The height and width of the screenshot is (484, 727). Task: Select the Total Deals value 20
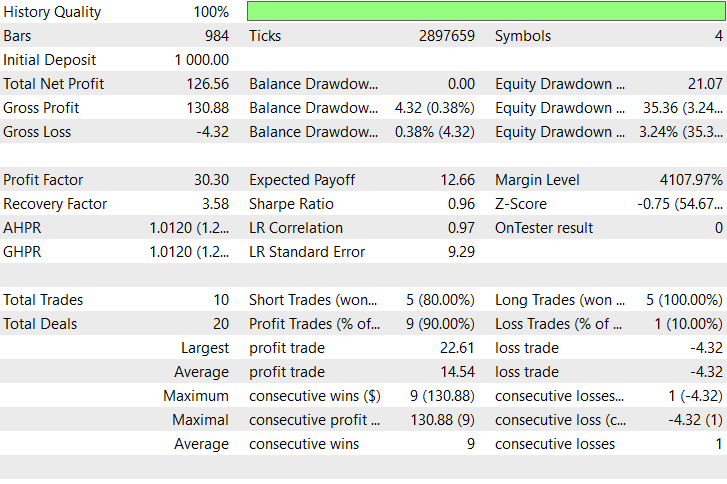(220, 324)
